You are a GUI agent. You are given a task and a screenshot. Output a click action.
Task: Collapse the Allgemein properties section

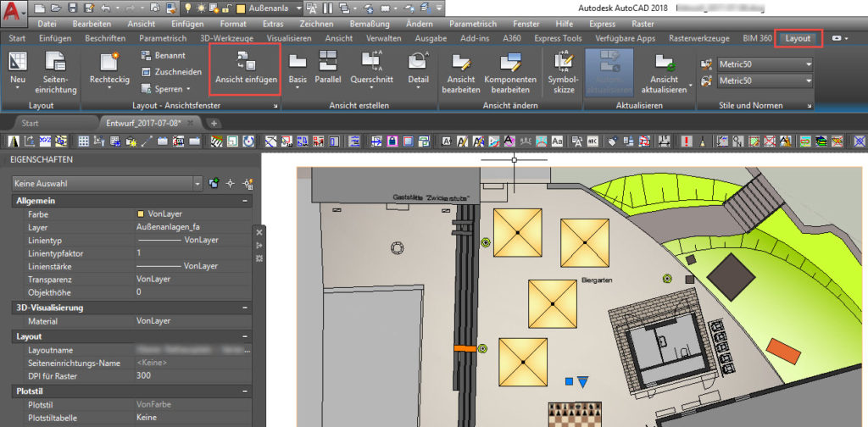click(x=245, y=201)
